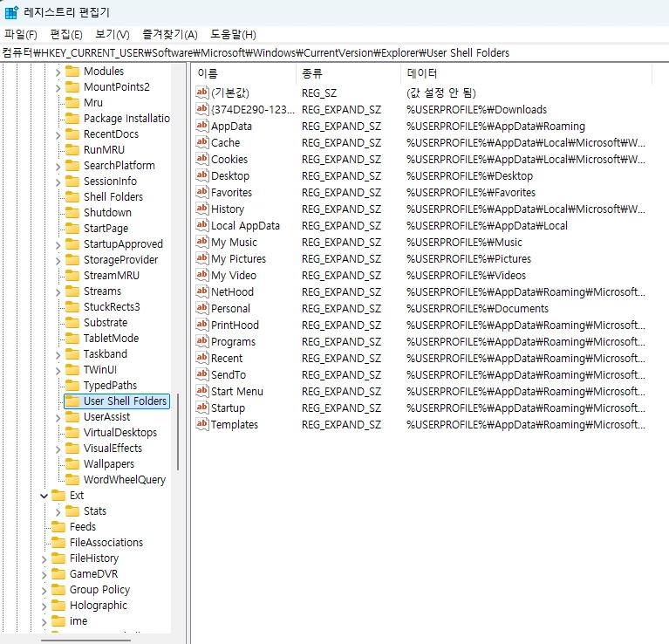
Task: Select the PrintHood value name
Action: 235,325
